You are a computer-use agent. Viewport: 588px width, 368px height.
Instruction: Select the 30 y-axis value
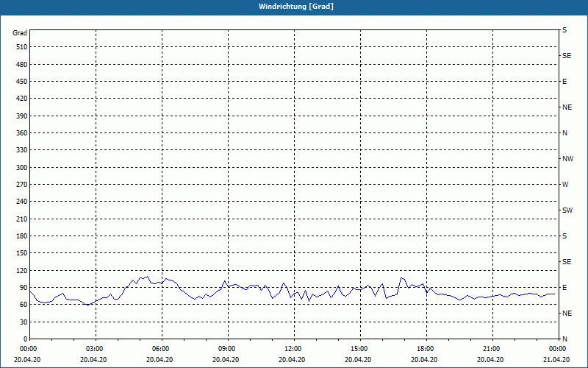coord(24,322)
